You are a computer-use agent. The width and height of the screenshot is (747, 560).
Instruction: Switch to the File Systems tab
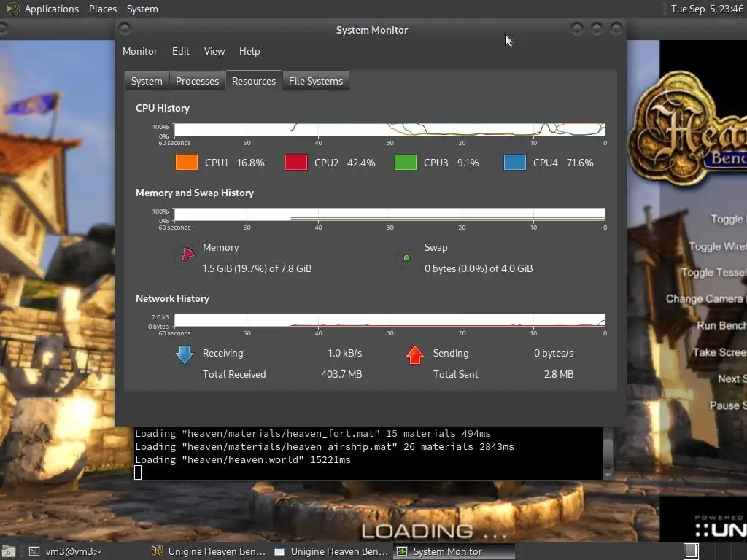(x=316, y=81)
